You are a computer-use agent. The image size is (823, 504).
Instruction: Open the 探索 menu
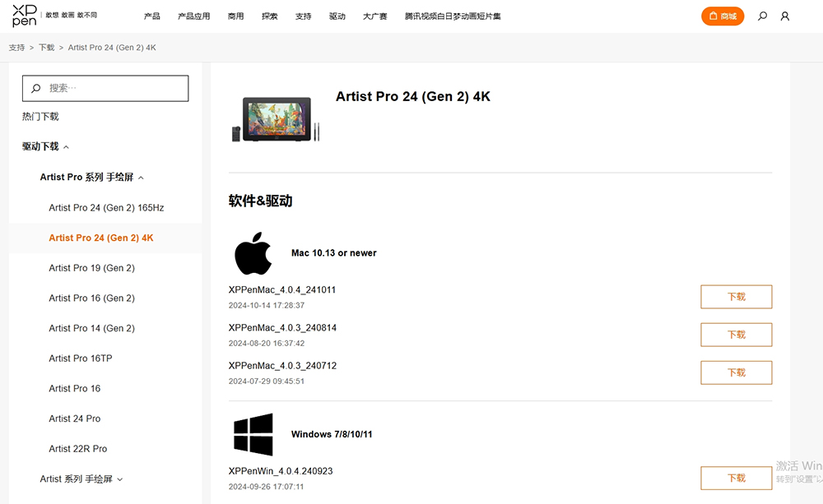pos(269,16)
